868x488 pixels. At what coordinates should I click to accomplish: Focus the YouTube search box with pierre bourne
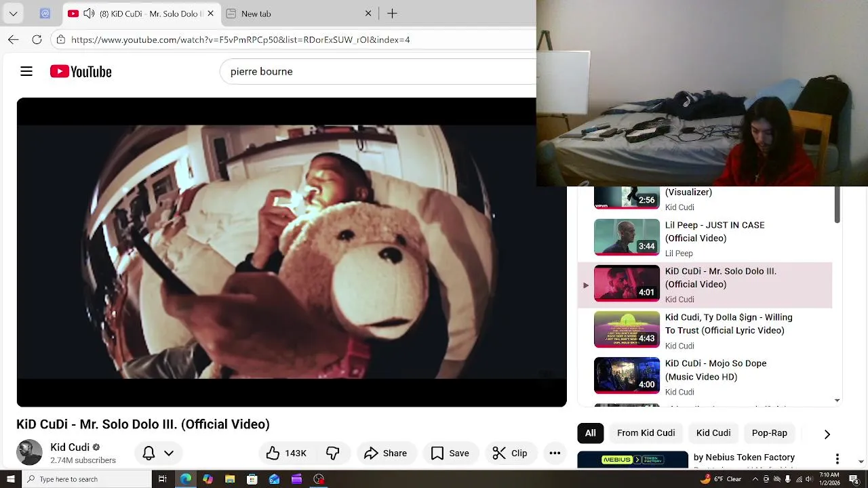click(378, 71)
